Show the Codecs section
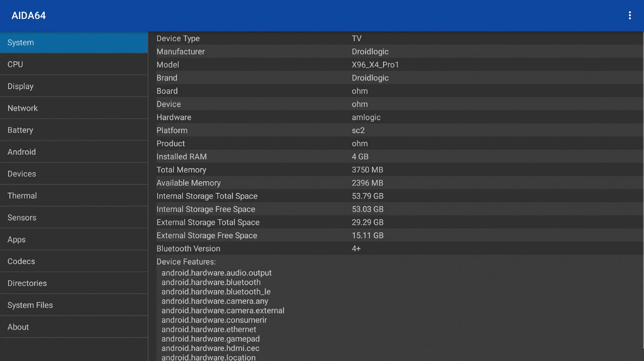 (x=74, y=262)
